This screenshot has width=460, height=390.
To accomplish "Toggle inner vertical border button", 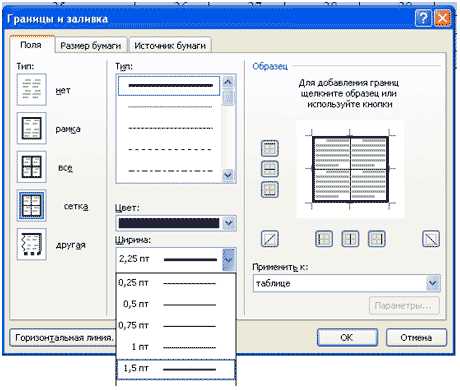I will [350, 239].
